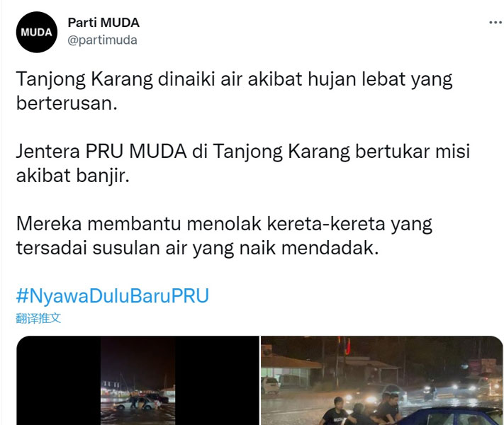Open the right photo of people pushing car
The height and width of the screenshot is (425, 504).
tap(382, 380)
